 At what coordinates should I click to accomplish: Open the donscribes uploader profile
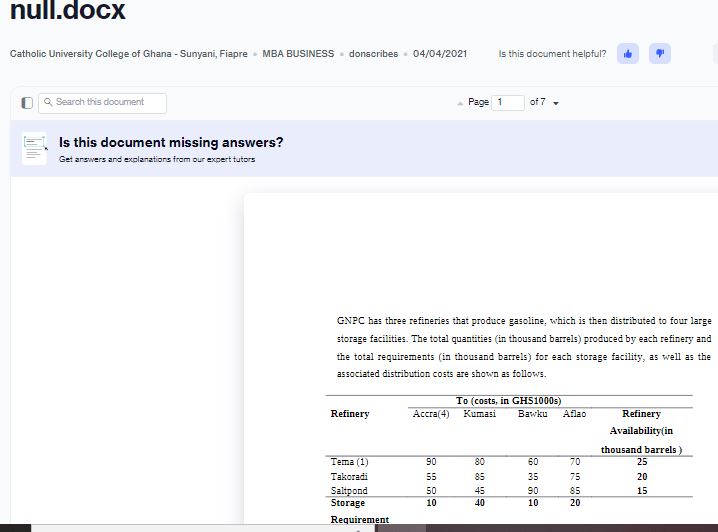tap(374, 54)
